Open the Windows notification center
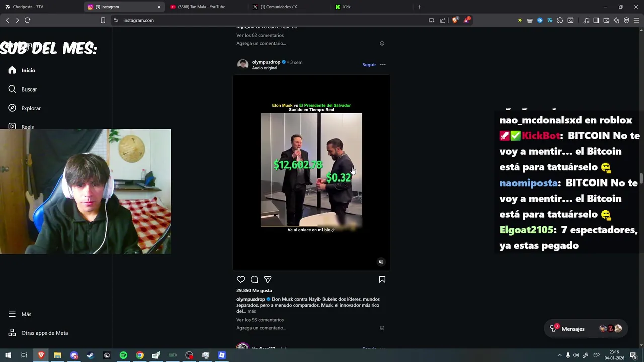The width and height of the screenshot is (644, 362). click(x=633, y=355)
